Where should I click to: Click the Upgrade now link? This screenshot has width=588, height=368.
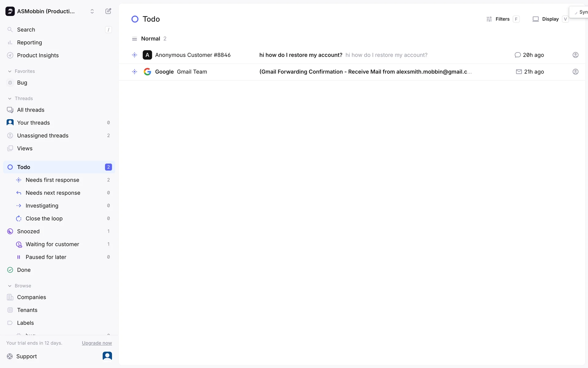97,343
